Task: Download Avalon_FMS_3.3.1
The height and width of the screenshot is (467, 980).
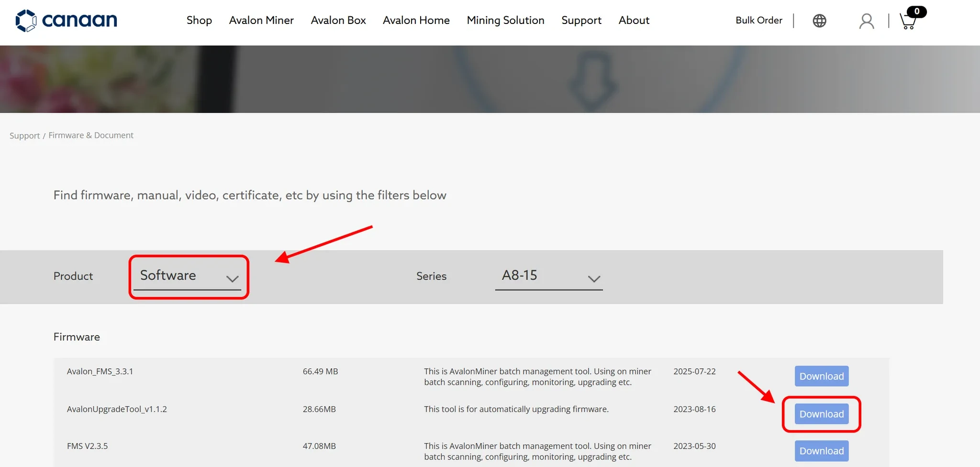Action: (x=821, y=376)
